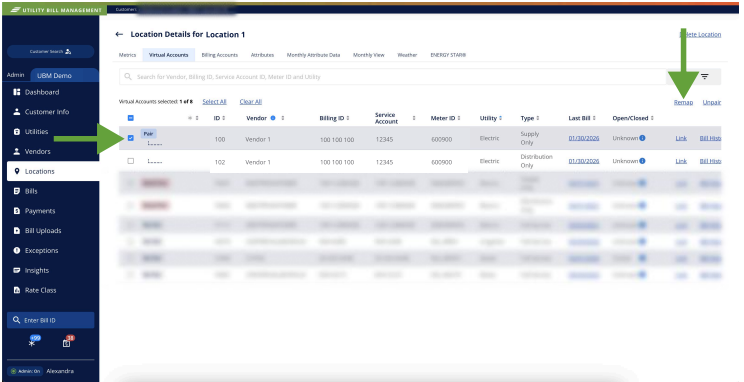Check the checkbox for account 102

(131, 161)
